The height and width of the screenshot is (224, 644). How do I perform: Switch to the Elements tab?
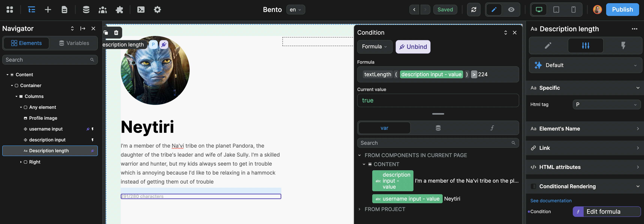tap(26, 43)
